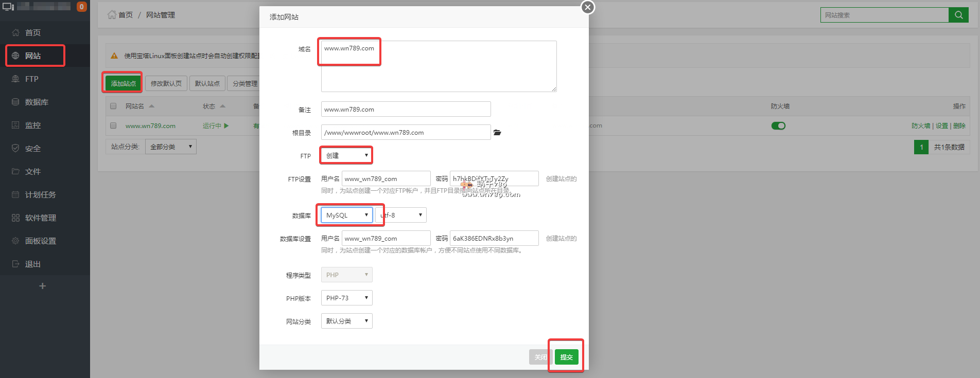Open the PHP-73 version dropdown
Image resolution: width=980 pixels, height=378 pixels.
tap(346, 298)
